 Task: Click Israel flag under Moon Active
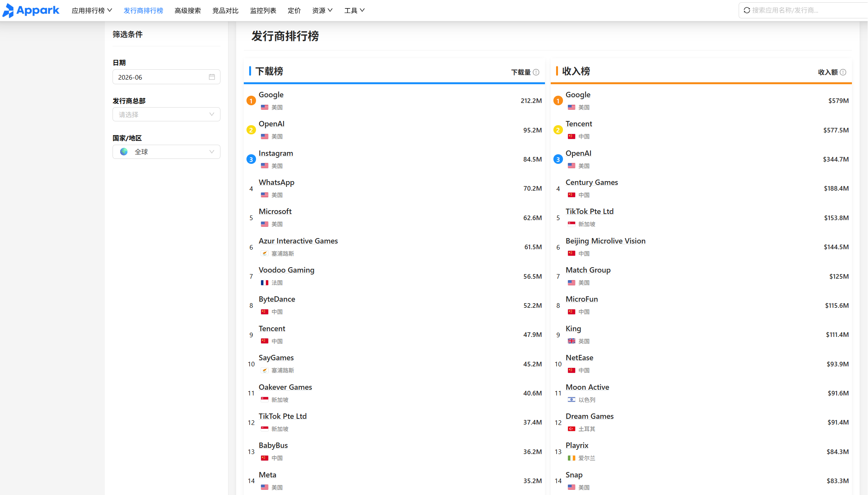(571, 400)
